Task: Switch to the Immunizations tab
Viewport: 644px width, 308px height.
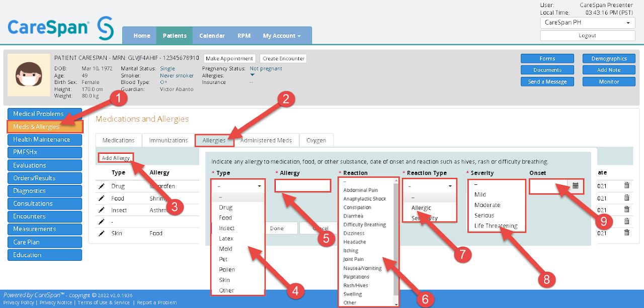Action: coord(169,140)
